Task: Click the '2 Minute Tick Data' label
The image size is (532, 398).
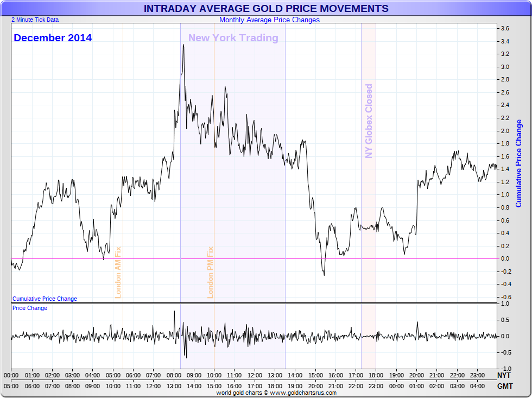Action: pyautogui.click(x=35, y=20)
